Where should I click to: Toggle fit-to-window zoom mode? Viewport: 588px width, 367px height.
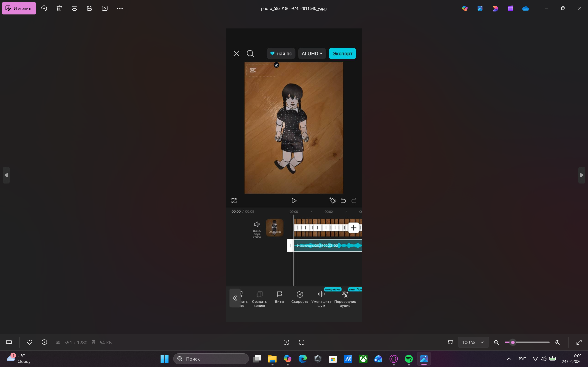click(x=450, y=342)
